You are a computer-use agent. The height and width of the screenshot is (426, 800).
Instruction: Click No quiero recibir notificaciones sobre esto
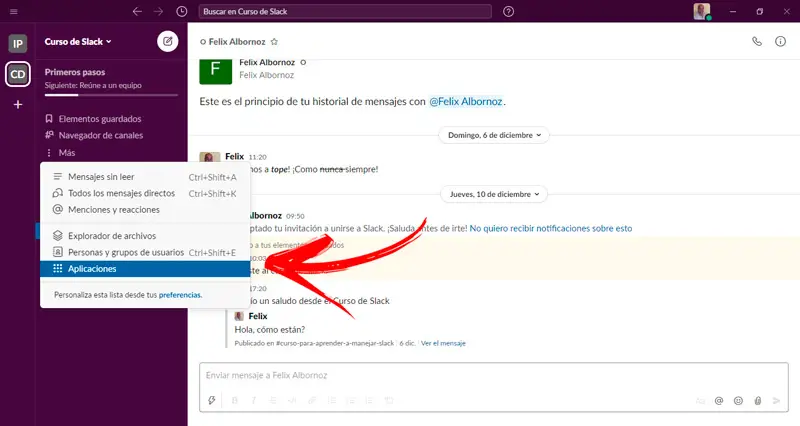tap(551, 229)
